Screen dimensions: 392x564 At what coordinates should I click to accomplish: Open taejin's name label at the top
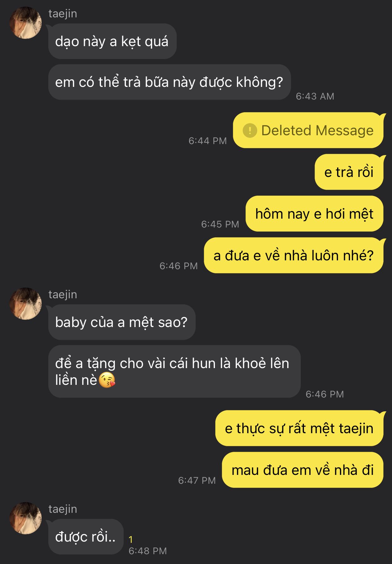(63, 14)
